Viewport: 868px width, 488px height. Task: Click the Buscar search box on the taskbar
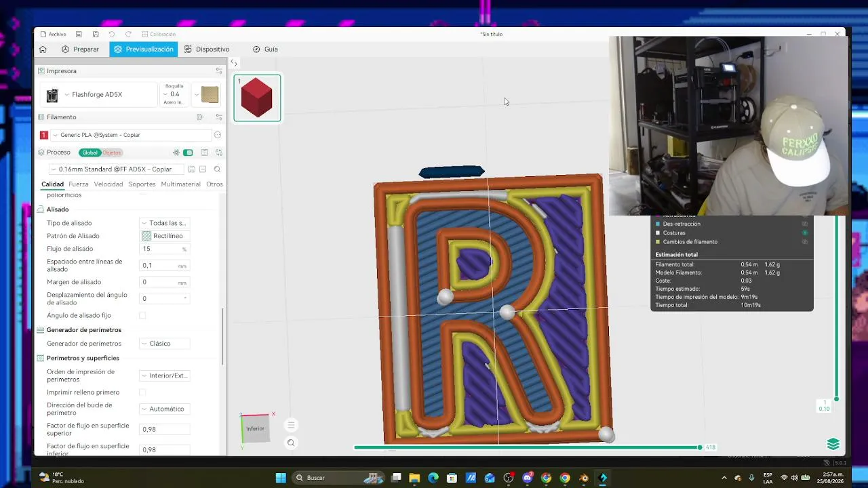coord(339,478)
